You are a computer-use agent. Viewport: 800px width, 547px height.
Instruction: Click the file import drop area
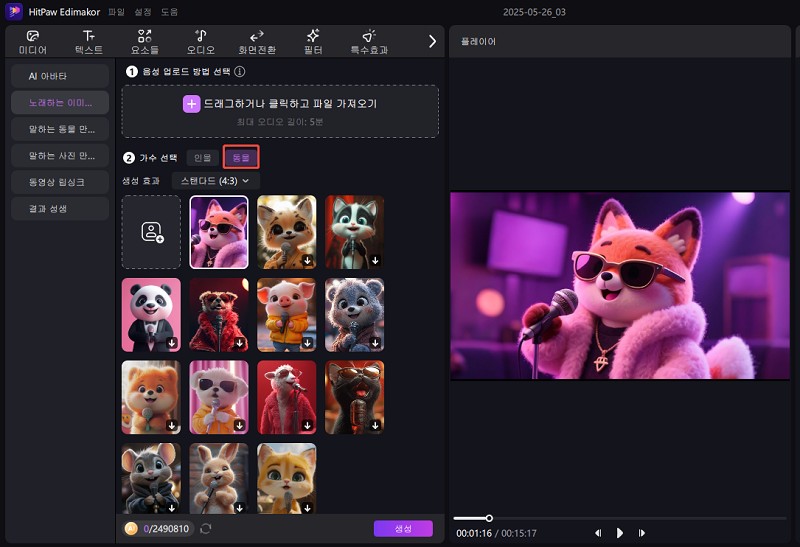[280, 111]
